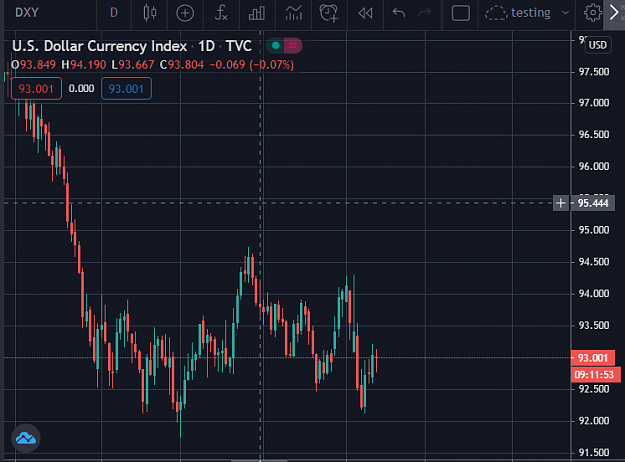Start bar replay with rewind icon
Image resolution: width=625 pixels, height=462 pixels.
(365, 13)
